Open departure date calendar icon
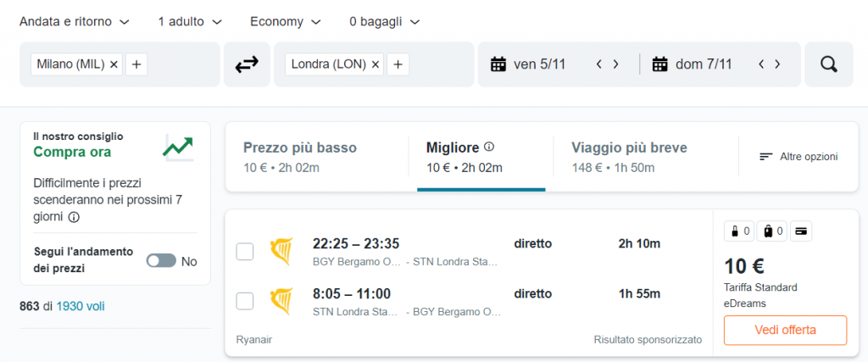This screenshot has height=362, width=868. coord(498,64)
